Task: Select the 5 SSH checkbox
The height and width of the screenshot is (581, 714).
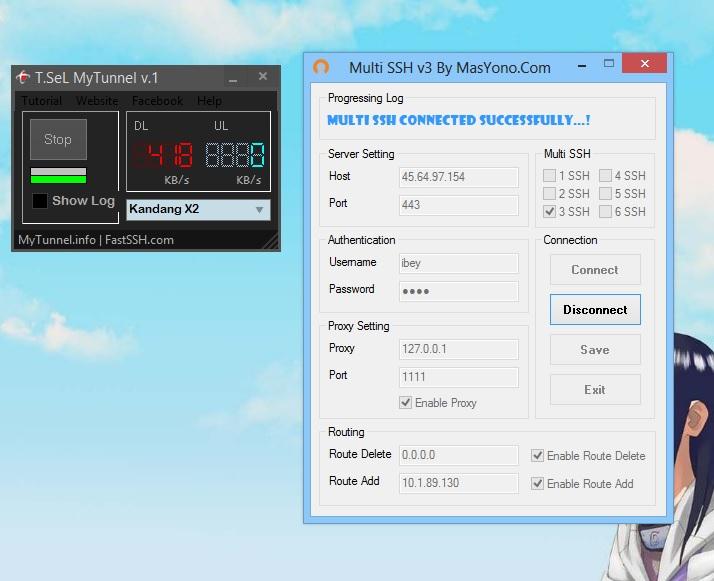Action: (605, 194)
